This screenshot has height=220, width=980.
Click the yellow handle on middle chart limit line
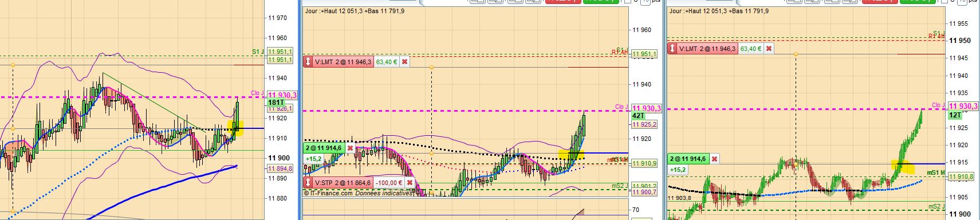[x=431, y=68]
